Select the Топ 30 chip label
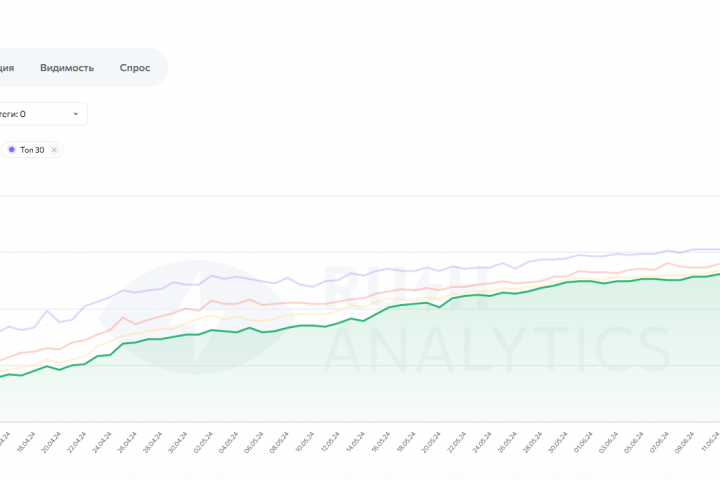Viewport: 720px width, 480px height. point(32,150)
